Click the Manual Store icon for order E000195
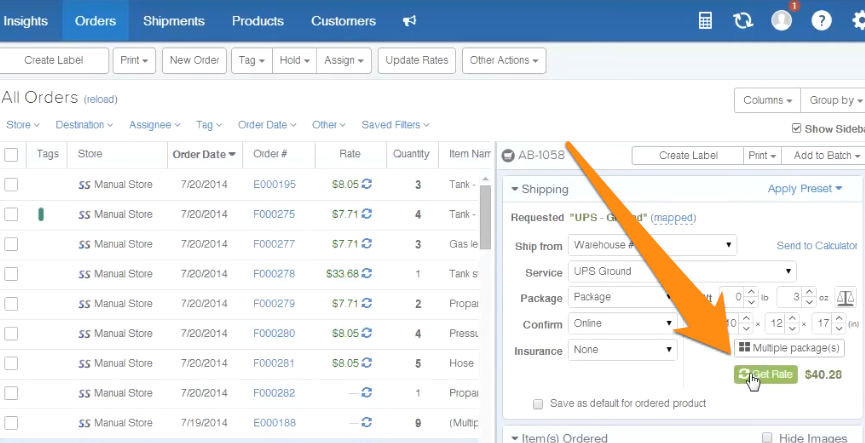865x443 pixels. coord(84,185)
